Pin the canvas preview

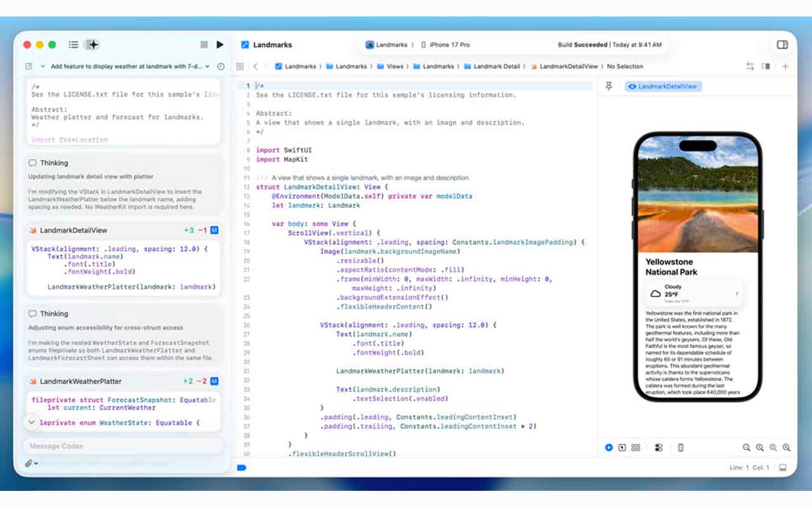(609, 86)
